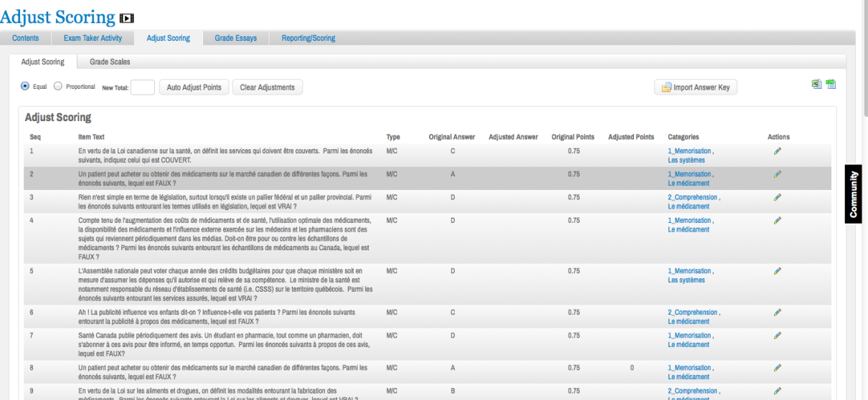Edit item 7 with its pencil icon
Screen dimensions: 868x400
click(x=777, y=335)
